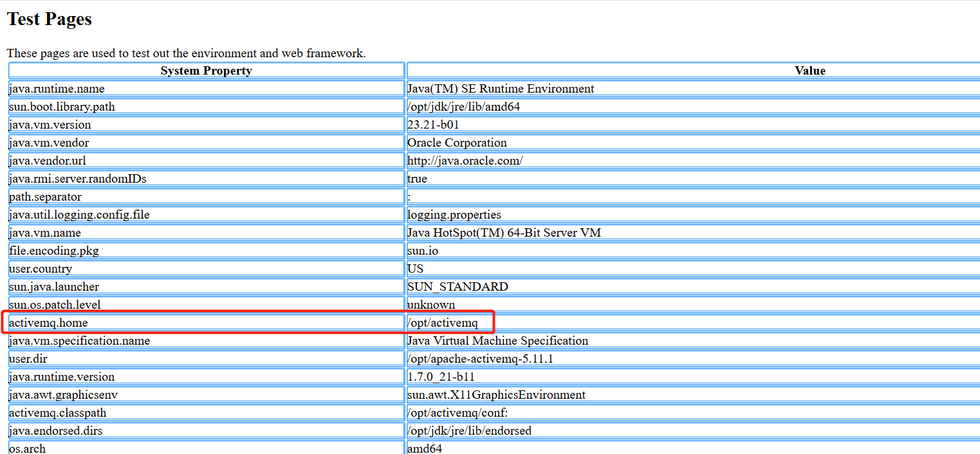Select the SUN_STANDARD value cell

point(458,286)
